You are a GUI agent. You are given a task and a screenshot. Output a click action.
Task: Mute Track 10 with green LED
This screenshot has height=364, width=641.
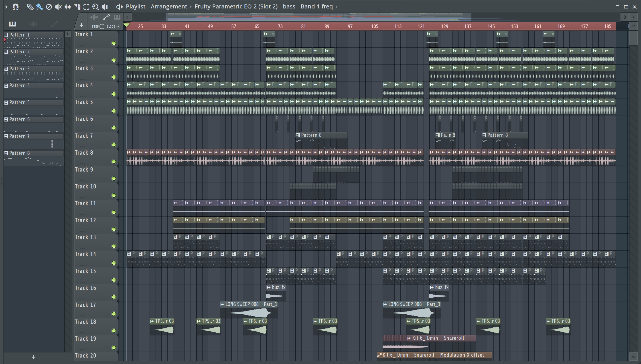click(114, 196)
